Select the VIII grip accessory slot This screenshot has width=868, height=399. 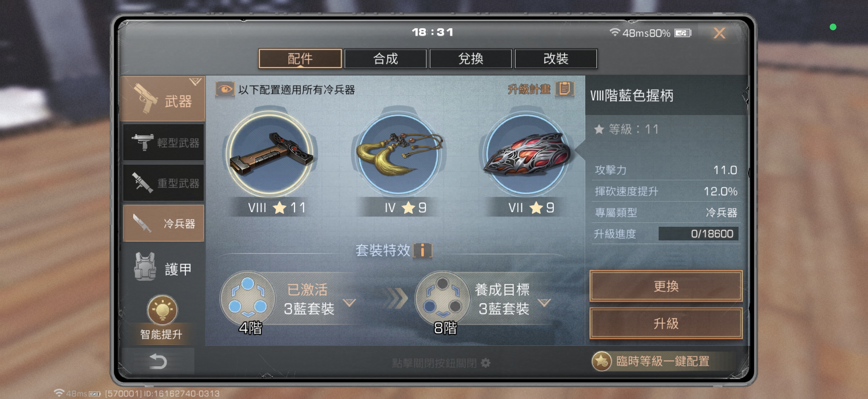[270, 154]
